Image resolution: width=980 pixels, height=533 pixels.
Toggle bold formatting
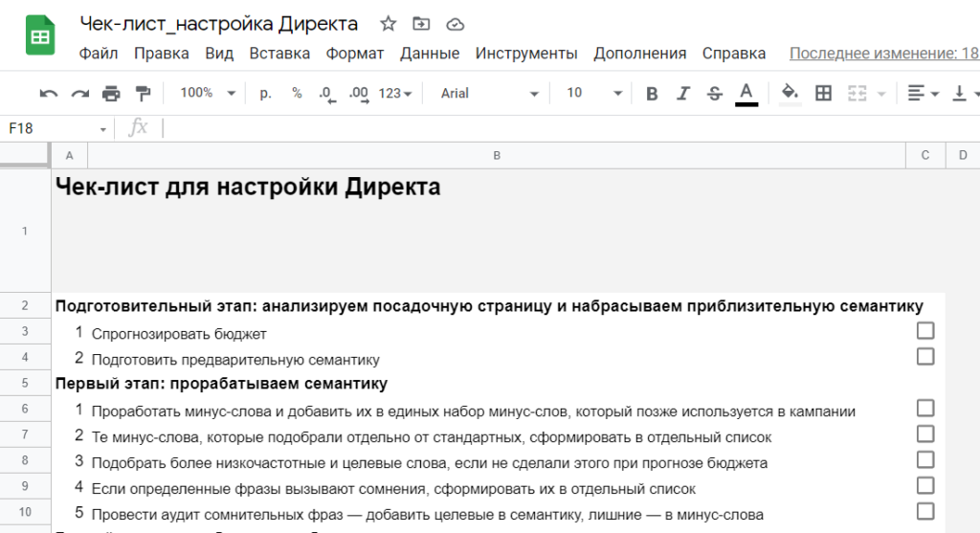click(x=652, y=94)
